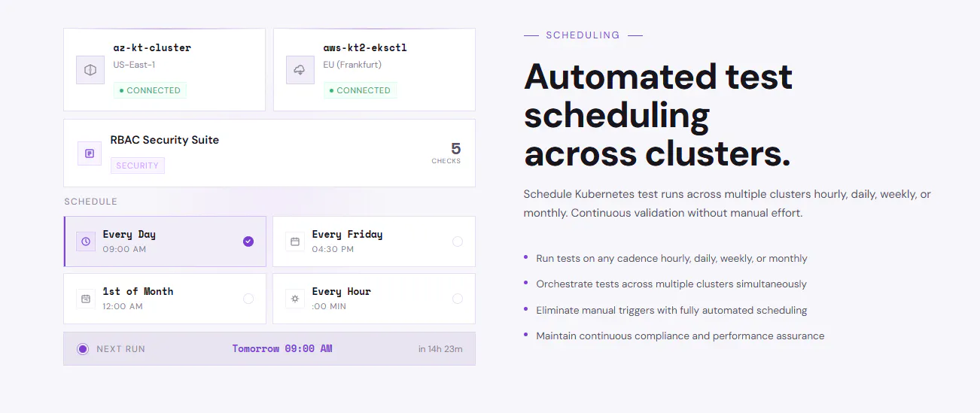The height and width of the screenshot is (413, 980).
Task: Click the NEXT RUN label
Action: [x=120, y=349]
